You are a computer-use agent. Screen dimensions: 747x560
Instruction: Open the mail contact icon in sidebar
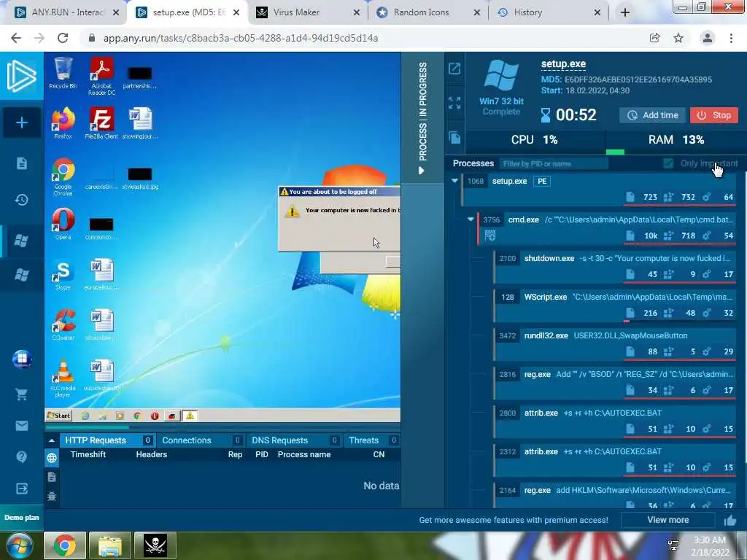tap(21, 426)
